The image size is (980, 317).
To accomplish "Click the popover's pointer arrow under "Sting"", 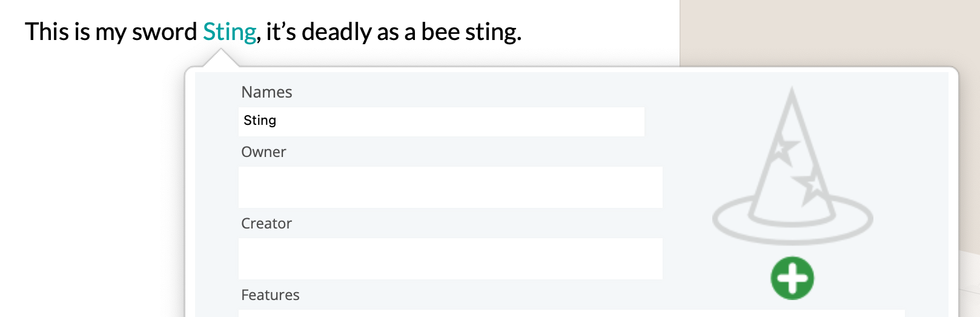I will (220, 58).
